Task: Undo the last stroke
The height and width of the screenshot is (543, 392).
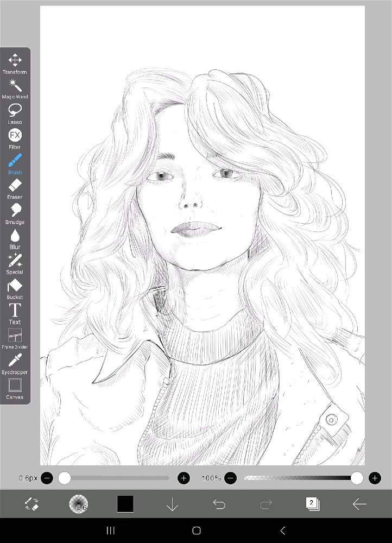Action: tap(219, 504)
